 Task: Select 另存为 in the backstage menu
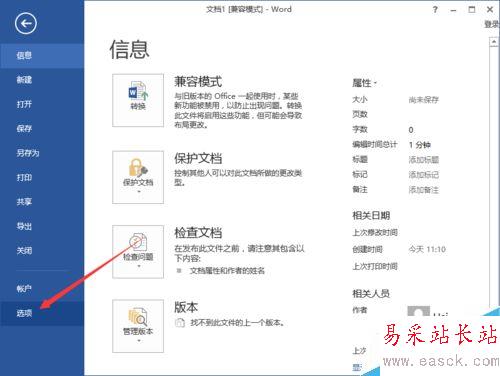point(42,153)
